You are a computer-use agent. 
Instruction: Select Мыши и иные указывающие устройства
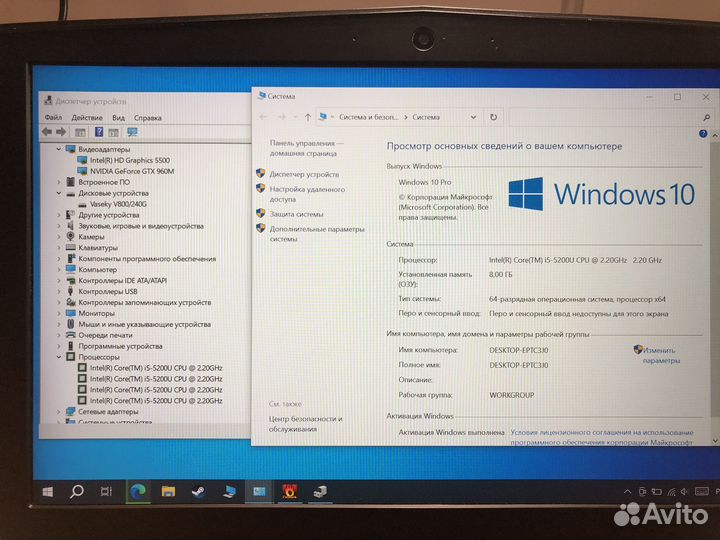(145, 324)
